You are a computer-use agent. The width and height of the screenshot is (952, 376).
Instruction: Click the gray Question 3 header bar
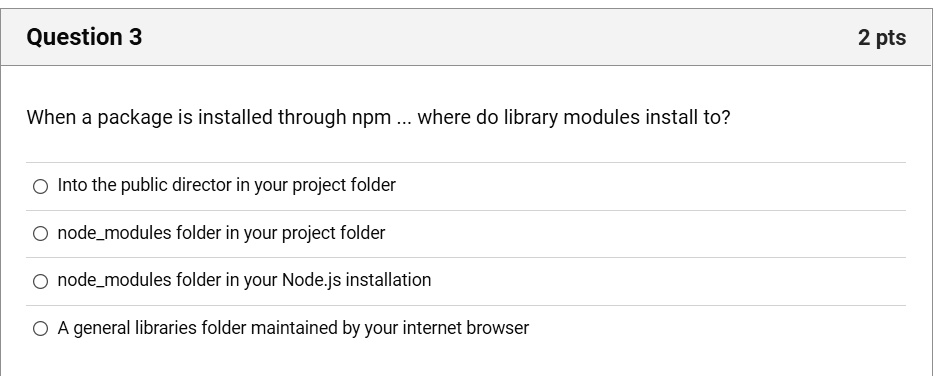pos(466,38)
